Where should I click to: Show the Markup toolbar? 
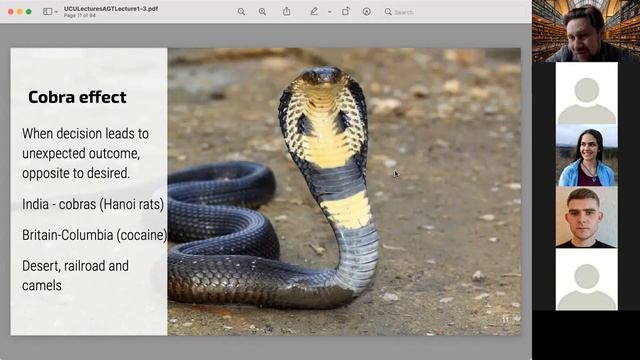pyautogui.click(x=367, y=12)
